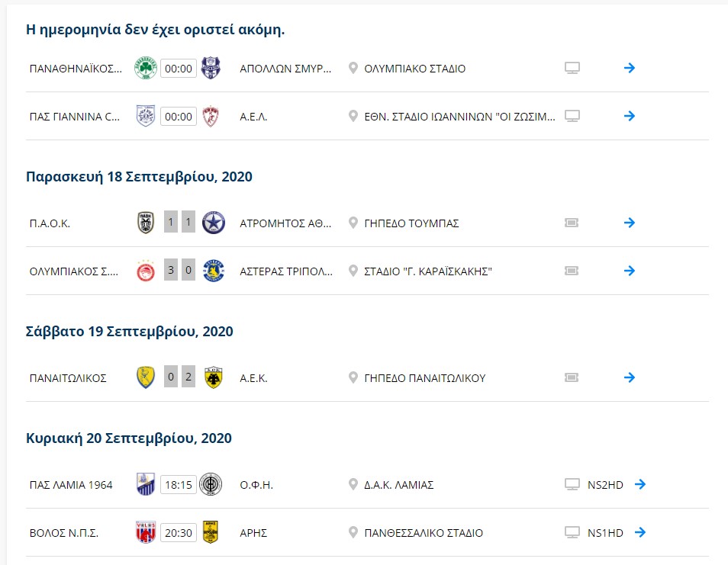The image size is (728, 565).
Task: Click the Π.Α.Ο.Κ. team crest
Action: click(146, 223)
